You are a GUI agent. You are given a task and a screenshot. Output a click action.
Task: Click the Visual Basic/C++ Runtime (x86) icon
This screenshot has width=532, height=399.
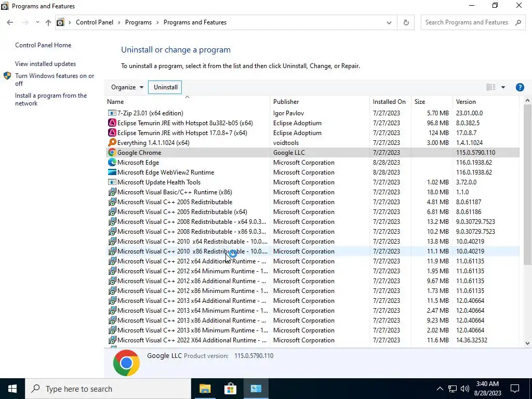tap(112, 192)
